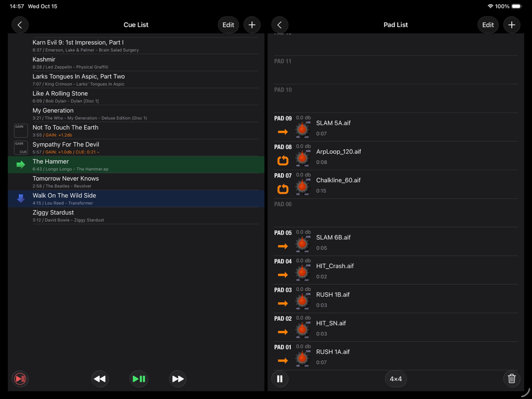Tap the GAIN badge on Not To Touch The Earth
532x399 pixels.
tap(21, 130)
